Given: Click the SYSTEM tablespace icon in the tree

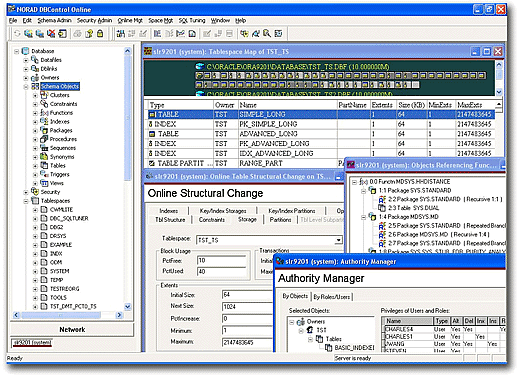Looking at the screenshot, I should point(44,271).
